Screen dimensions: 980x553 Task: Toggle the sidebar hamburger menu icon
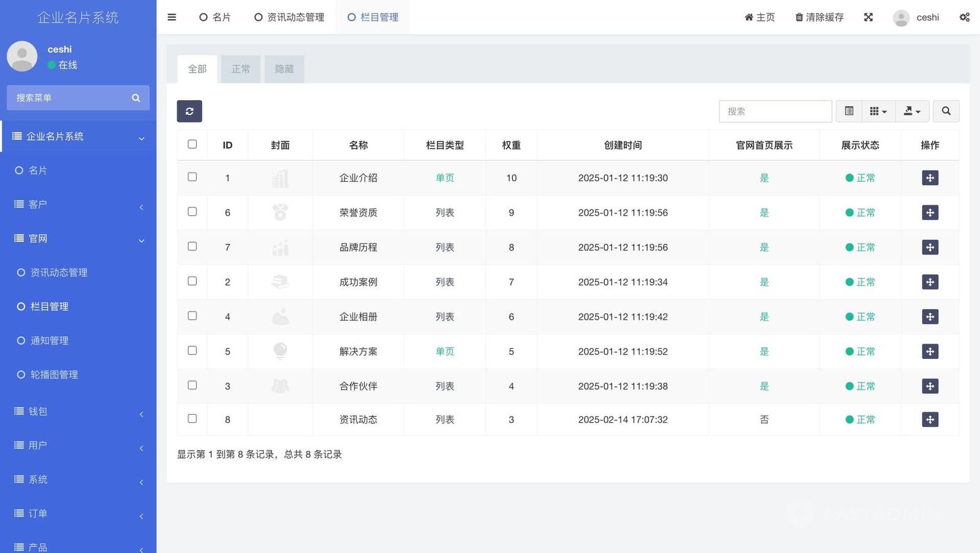tap(172, 17)
